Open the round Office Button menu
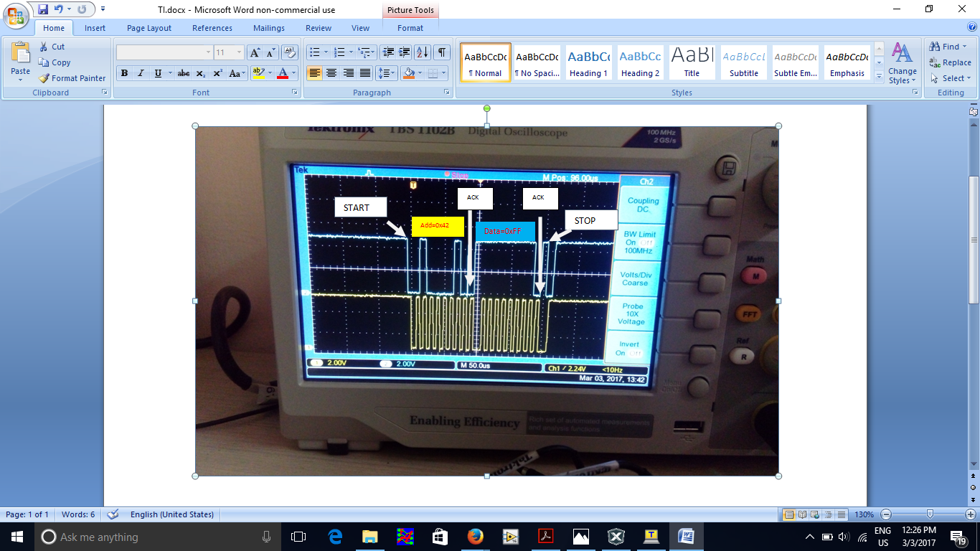 16,15
